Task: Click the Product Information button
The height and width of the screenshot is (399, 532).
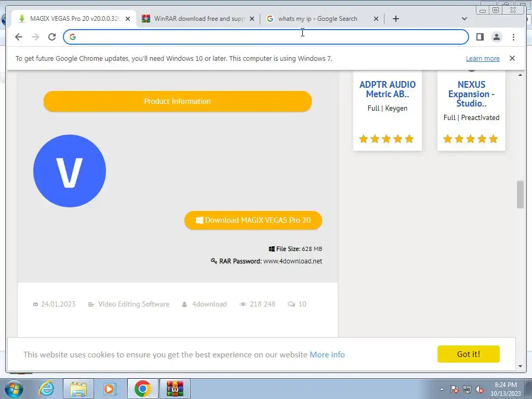Action: pyautogui.click(x=178, y=101)
